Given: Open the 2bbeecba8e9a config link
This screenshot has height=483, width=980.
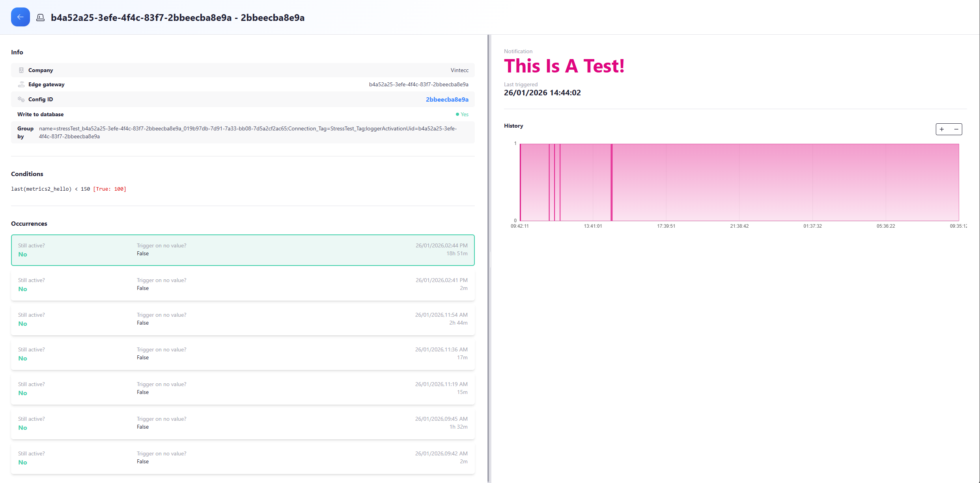Looking at the screenshot, I should 447,99.
